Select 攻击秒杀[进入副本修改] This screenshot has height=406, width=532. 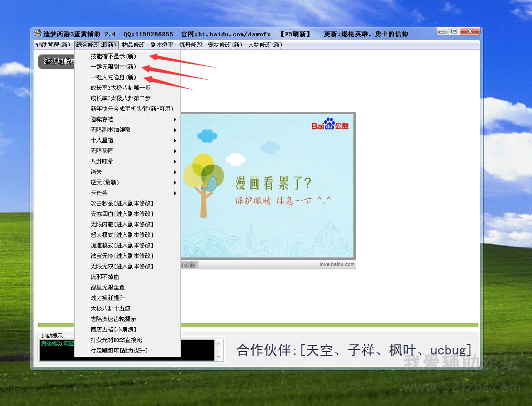click(127, 203)
